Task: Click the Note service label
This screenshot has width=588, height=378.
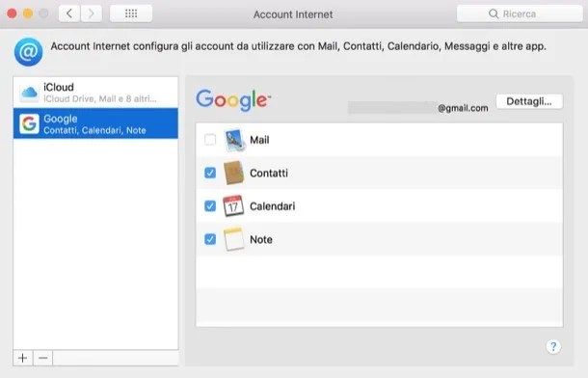Action: 261,239
